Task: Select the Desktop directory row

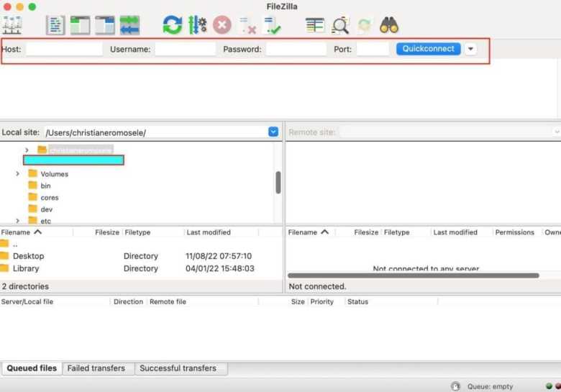Action: [x=141, y=256]
